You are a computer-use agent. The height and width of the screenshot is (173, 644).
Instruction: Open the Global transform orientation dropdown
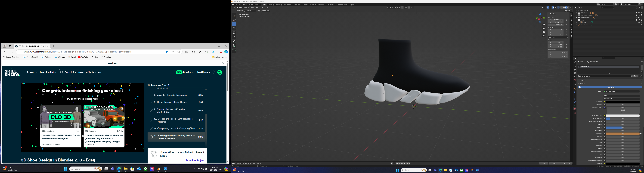click(391, 7)
